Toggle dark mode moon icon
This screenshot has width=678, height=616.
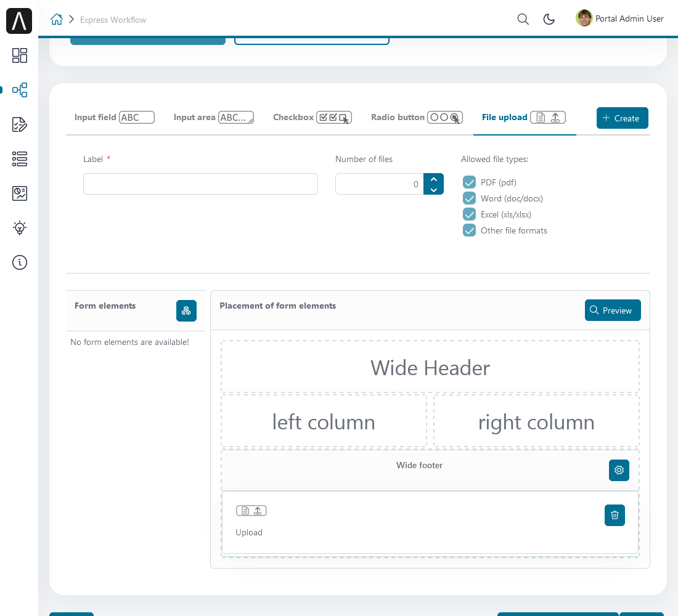point(549,19)
